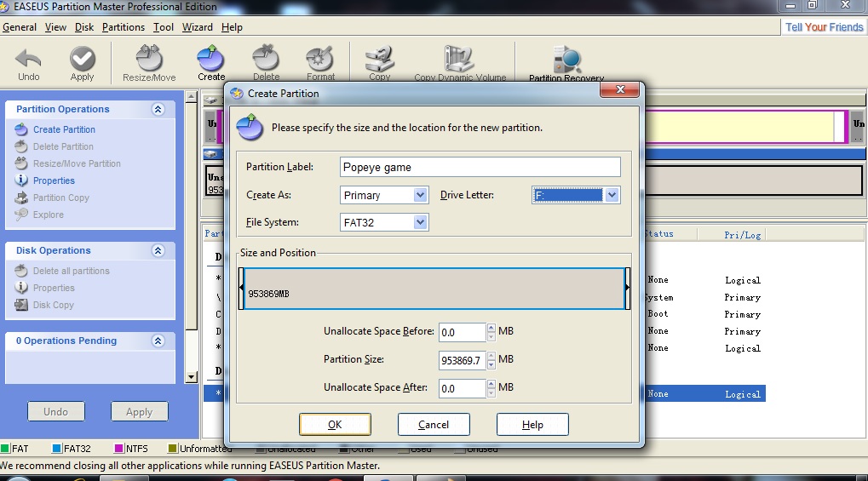Collapse the Operations Pending panel
Image resolution: width=868 pixels, height=481 pixels.
pos(158,341)
